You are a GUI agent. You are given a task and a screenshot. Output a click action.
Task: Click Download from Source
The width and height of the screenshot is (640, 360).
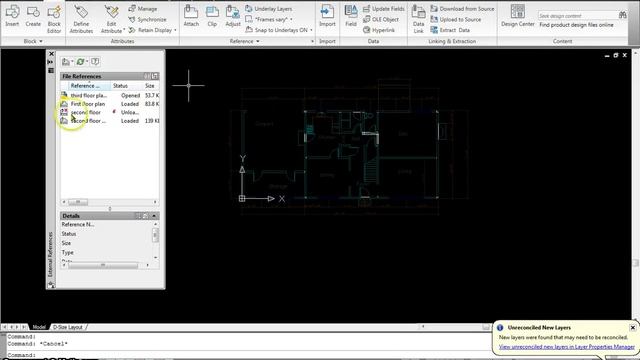[x=462, y=9]
